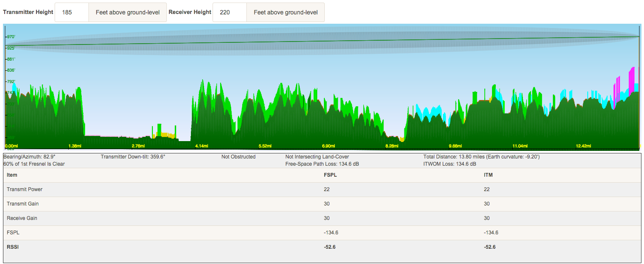Pick the 9.66mi distance marker

pyautogui.click(x=455, y=146)
